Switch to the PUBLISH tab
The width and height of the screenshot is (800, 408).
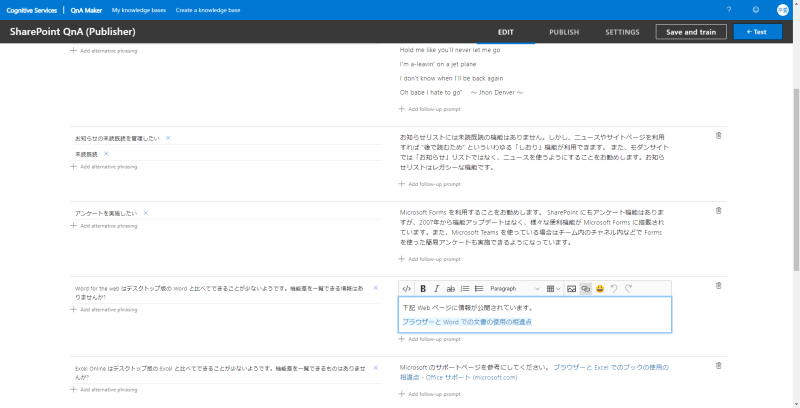(564, 32)
